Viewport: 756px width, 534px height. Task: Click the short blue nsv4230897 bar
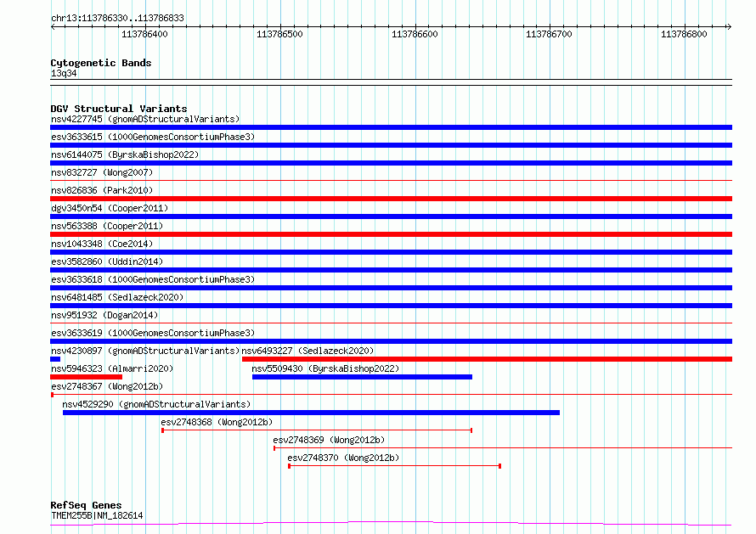point(55,359)
